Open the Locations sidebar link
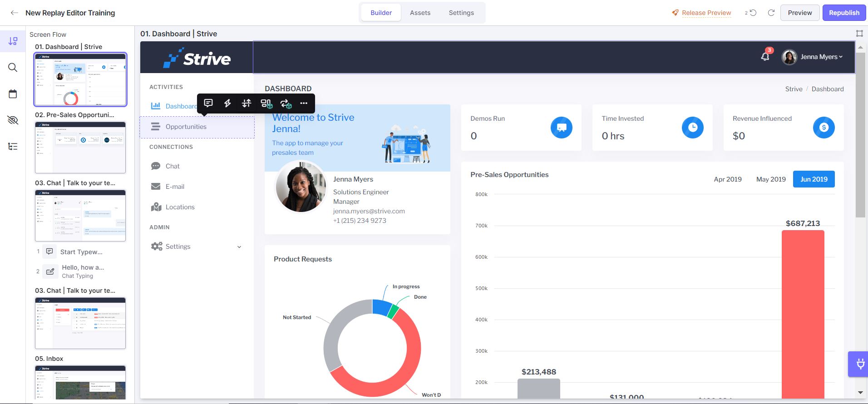Screen dimensions: 868x404 click(x=180, y=207)
